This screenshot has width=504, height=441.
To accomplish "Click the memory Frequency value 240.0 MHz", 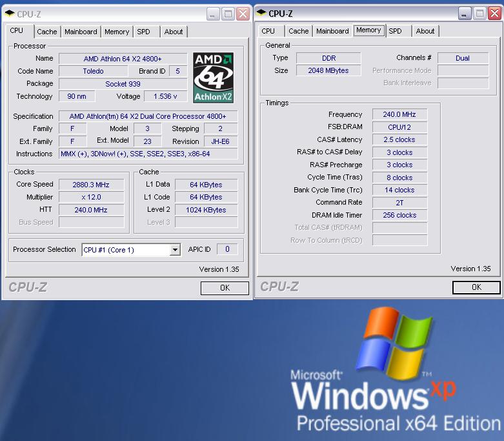I will [x=399, y=114].
